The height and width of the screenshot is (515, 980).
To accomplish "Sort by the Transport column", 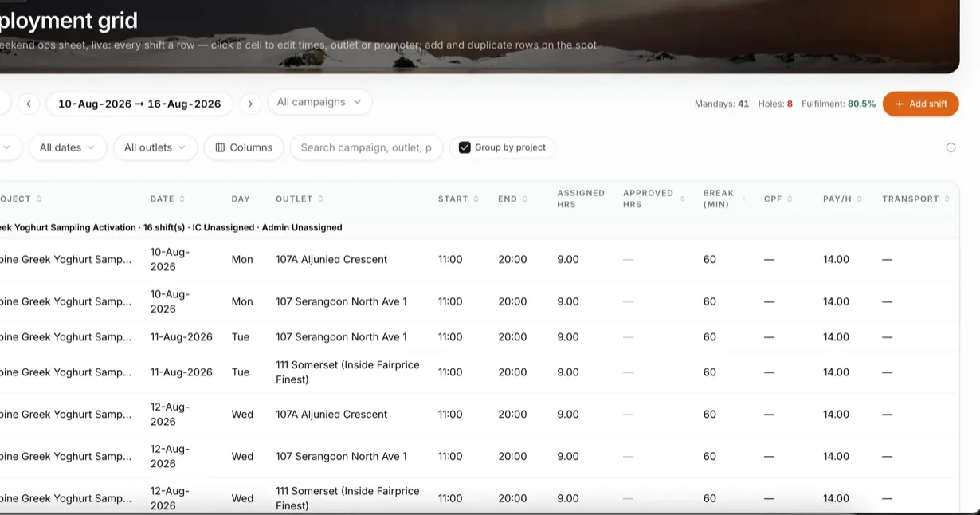I will 947,199.
